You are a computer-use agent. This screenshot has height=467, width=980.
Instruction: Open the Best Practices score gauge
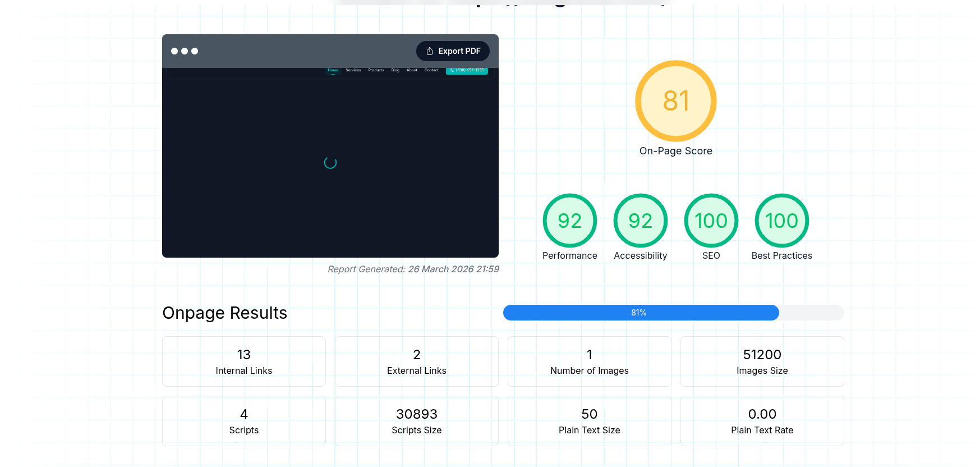(x=781, y=221)
